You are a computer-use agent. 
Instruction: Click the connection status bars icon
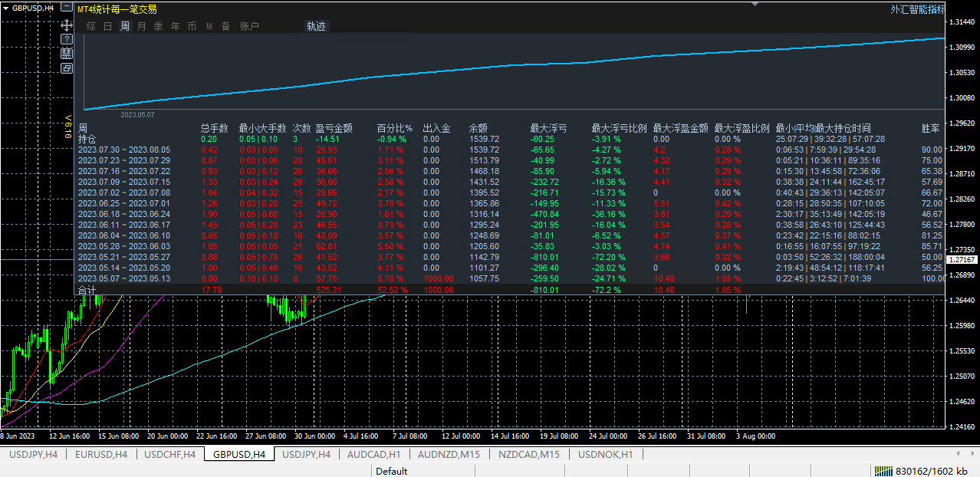coord(884,471)
